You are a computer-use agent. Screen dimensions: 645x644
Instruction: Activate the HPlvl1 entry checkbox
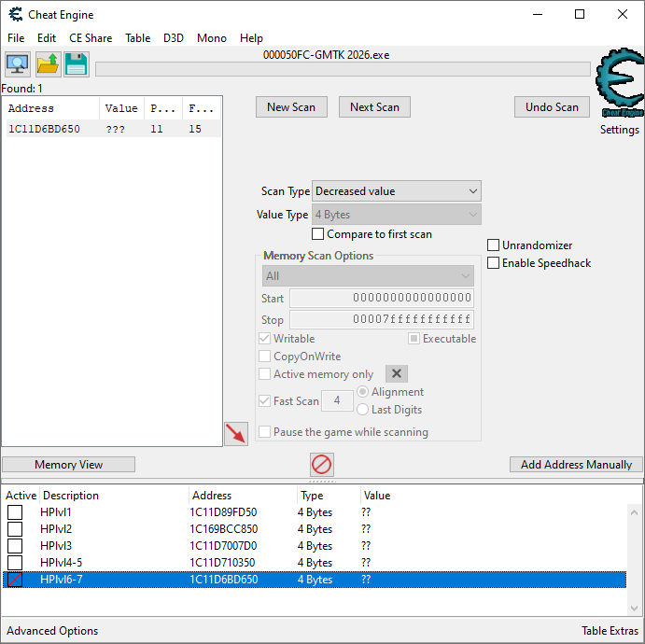(x=15, y=512)
